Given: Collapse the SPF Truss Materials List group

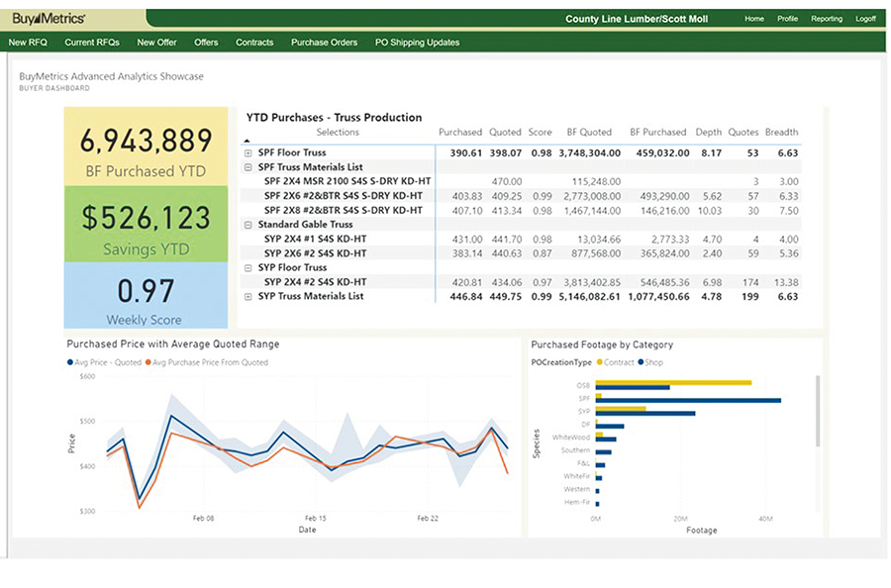Looking at the screenshot, I should pos(247,167).
